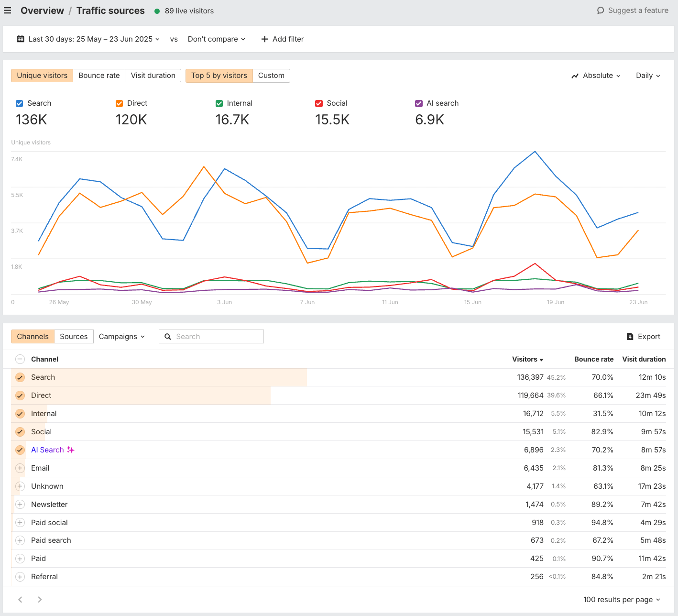
Task: Click the sparkles icon beside AI Search
Action: 71,450
